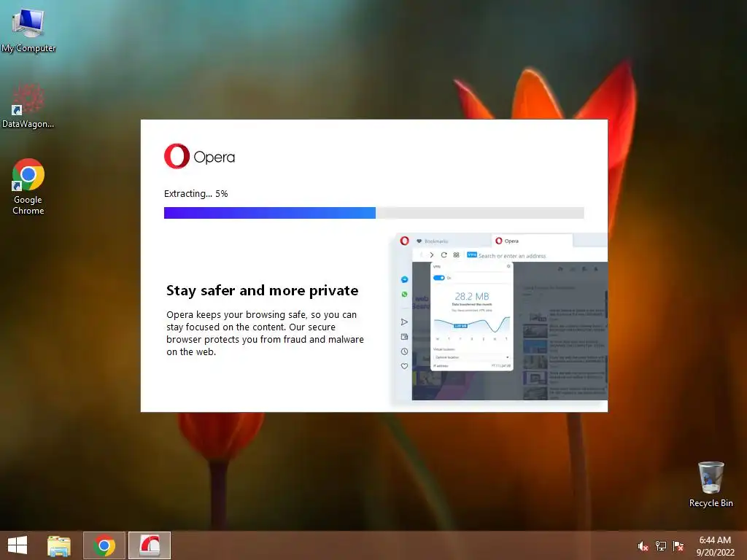Screen dimensions: 747x560
Task: Click the reload icon in the preview
Action: (x=444, y=255)
